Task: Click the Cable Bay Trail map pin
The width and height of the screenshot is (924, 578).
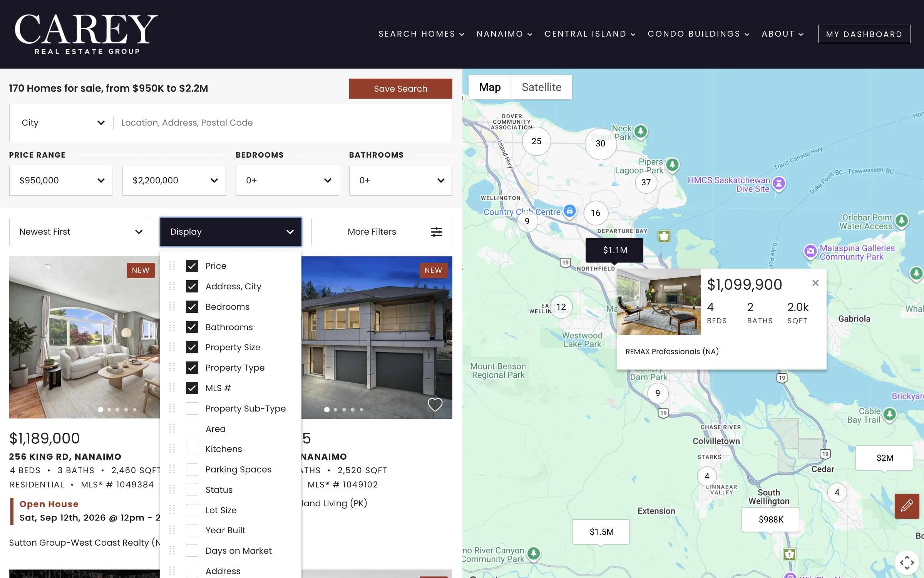Action: click(889, 415)
